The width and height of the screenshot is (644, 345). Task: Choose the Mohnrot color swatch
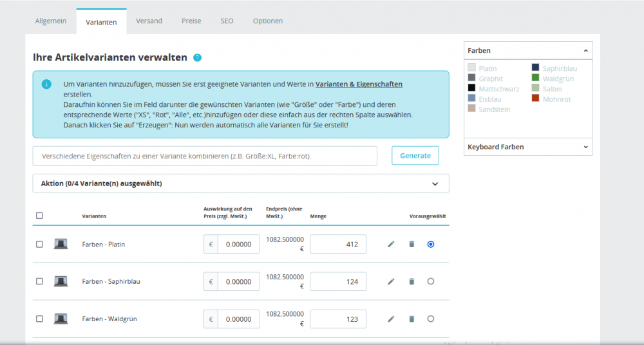536,98
